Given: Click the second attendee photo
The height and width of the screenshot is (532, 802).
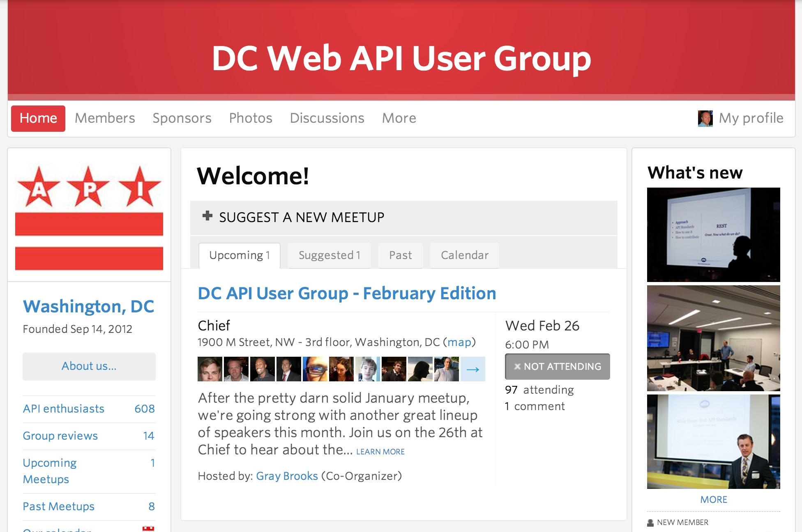Looking at the screenshot, I should (x=236, y=369).
